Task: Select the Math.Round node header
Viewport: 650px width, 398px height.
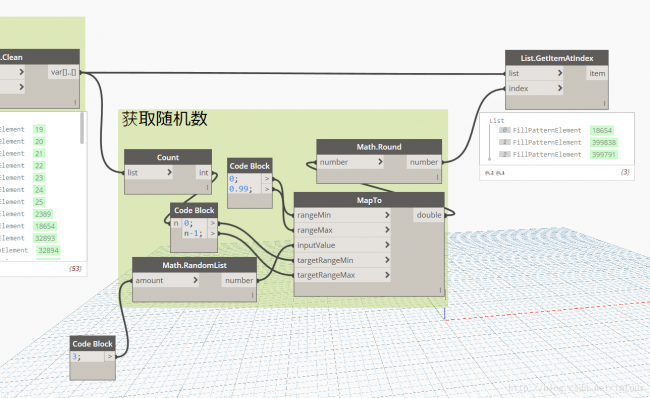Action: point(379,147)
